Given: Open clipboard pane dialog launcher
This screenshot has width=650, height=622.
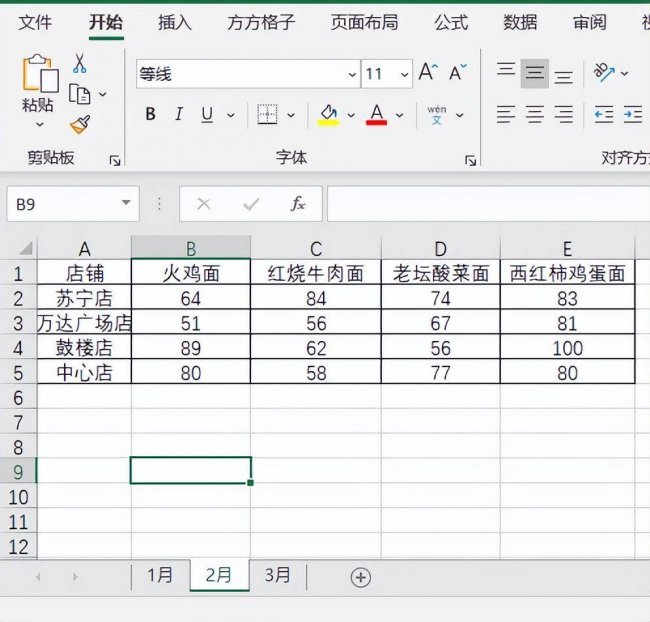Looking at the screenshot, I should [114, 160].
